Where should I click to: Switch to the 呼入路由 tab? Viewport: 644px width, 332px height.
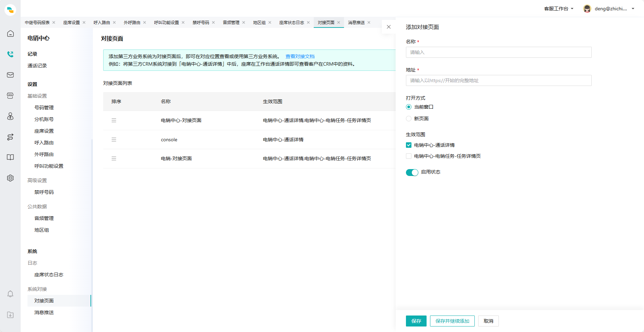coord(102,22)
